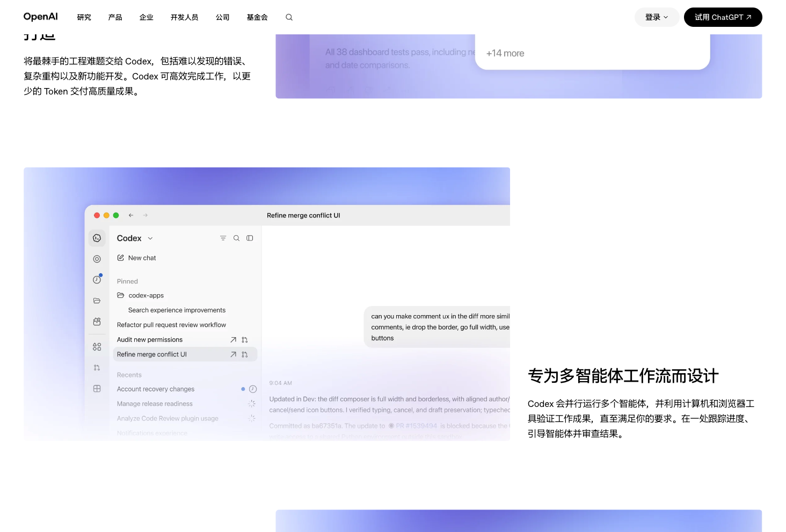Select the Refine merge conflict UI thread

pyautogui.click(x=185, y=354)
